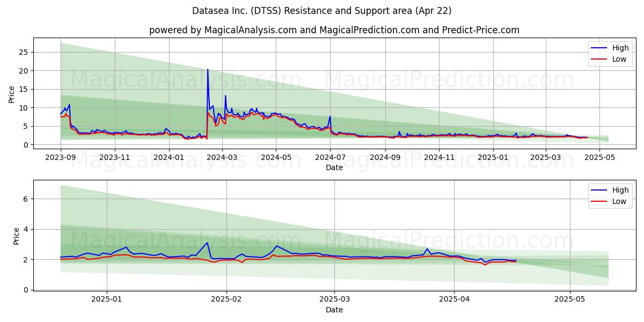Click the '2025-05' tick label on bottom chart
The image size is (644, 322).
click(x=569, y=299)
